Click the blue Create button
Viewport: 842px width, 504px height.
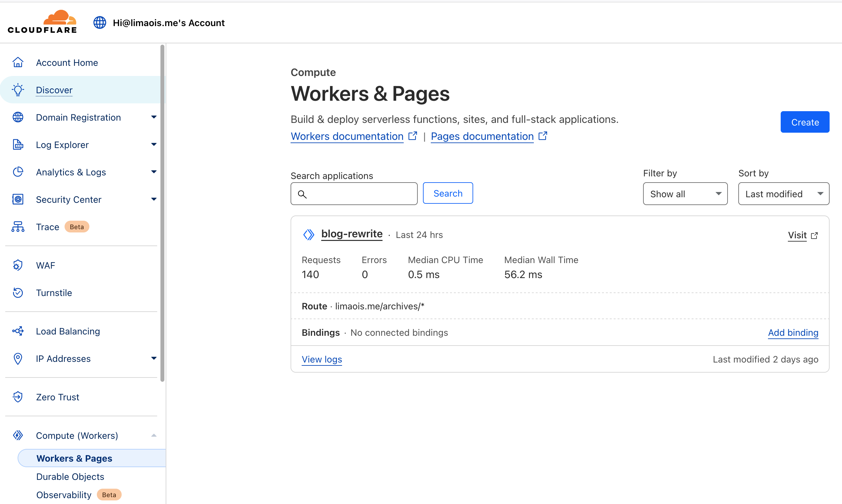click(804, 122)
